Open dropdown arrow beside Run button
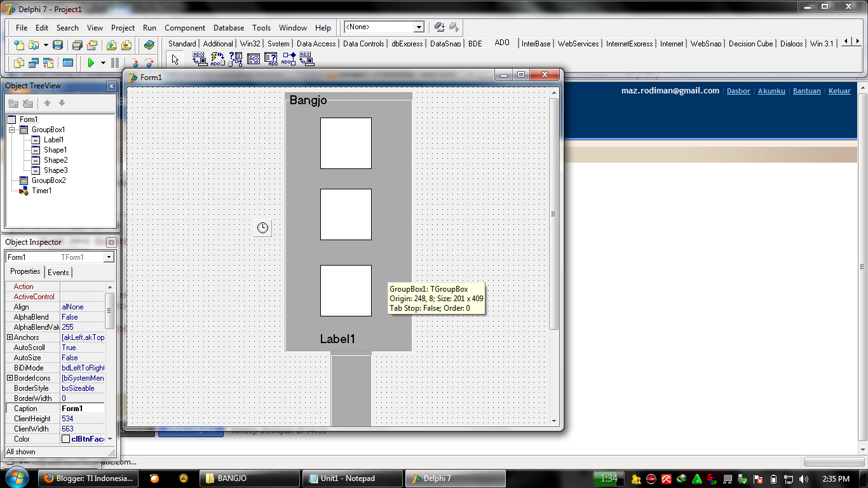Viewport: 868px width, 488px height. [x=103, y=63]
